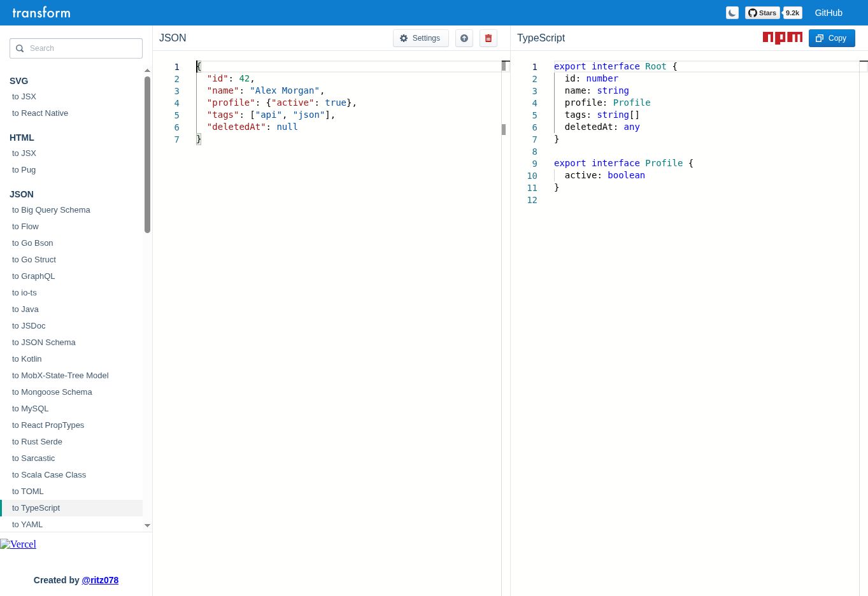
Task: Select HTML to Pug converter
Action: (x=71, y=170)
